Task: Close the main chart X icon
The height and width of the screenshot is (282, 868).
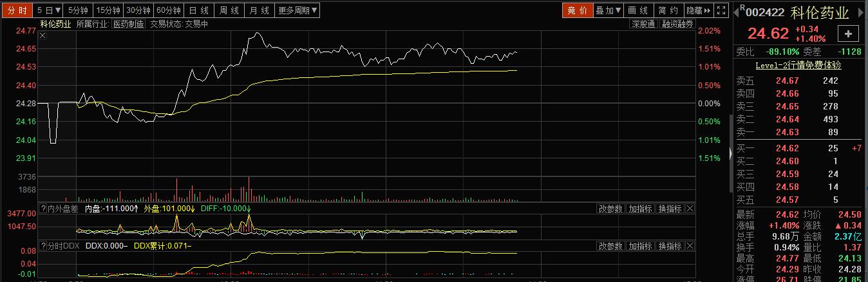Action: [x=42, y=35]
